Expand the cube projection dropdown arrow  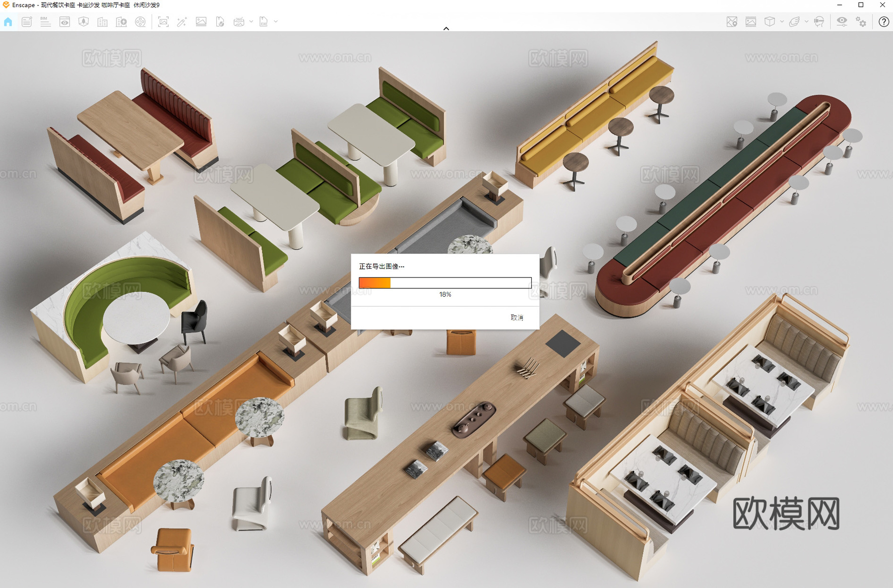(782, 22)
